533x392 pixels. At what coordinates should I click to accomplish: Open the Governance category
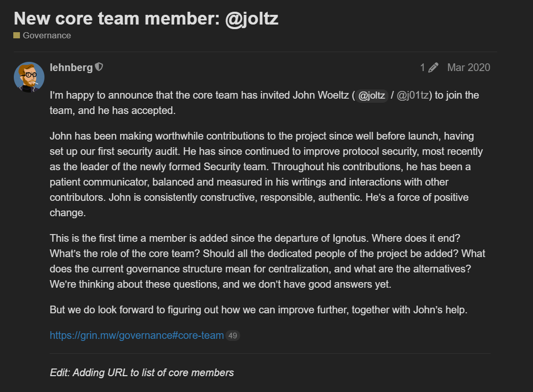click(x=47, y=35)
